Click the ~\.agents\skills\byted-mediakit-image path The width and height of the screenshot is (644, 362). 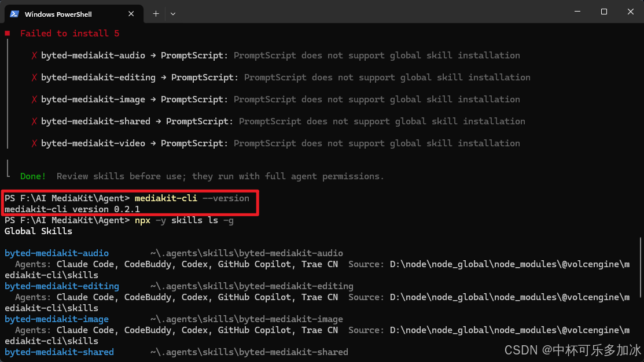(x=246, y=319)
